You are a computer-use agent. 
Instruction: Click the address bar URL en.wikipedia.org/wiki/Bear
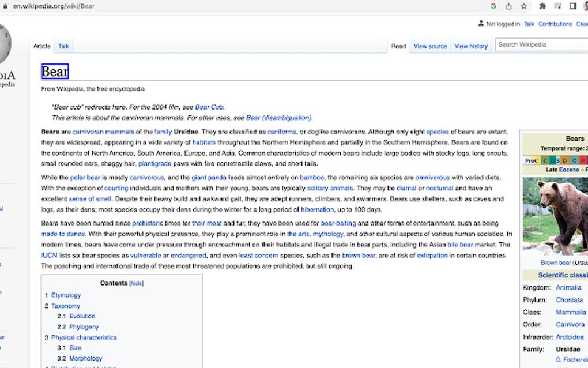point(54,6)
